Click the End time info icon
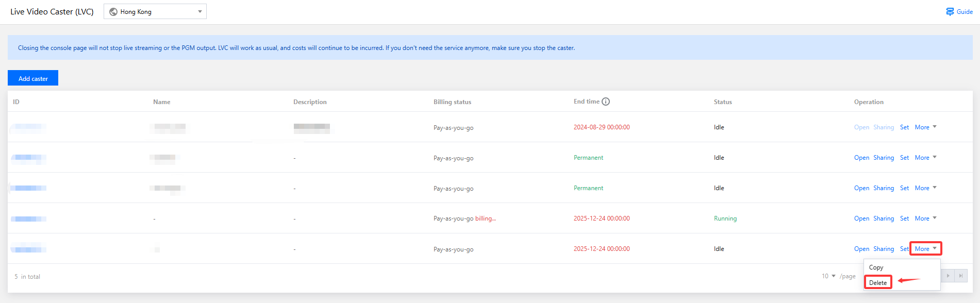The height and width of the screenshot is (303, 980). [x=606, y=102]
